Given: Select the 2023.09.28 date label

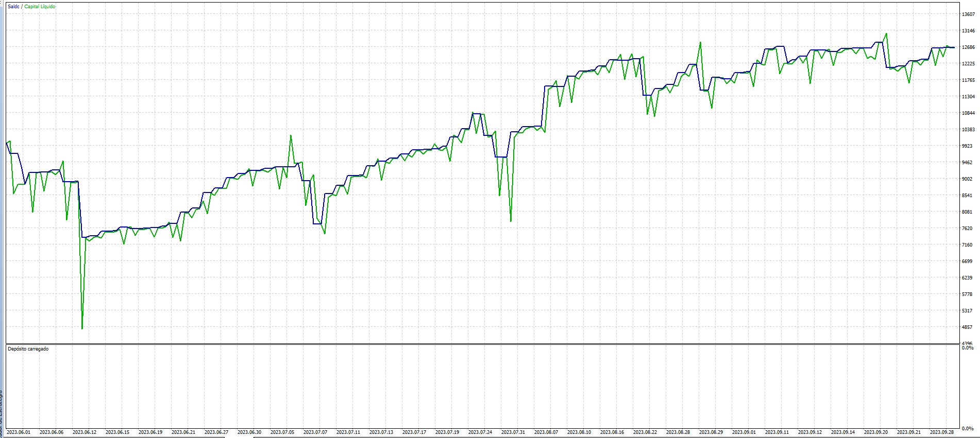Looking at the screenshot, I should pos(942,432).
